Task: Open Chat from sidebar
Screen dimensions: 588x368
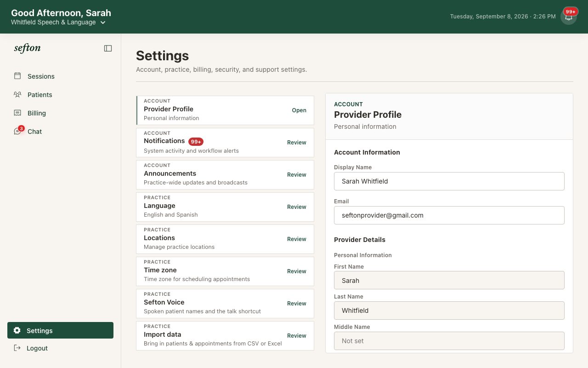Action: point(60,132)
